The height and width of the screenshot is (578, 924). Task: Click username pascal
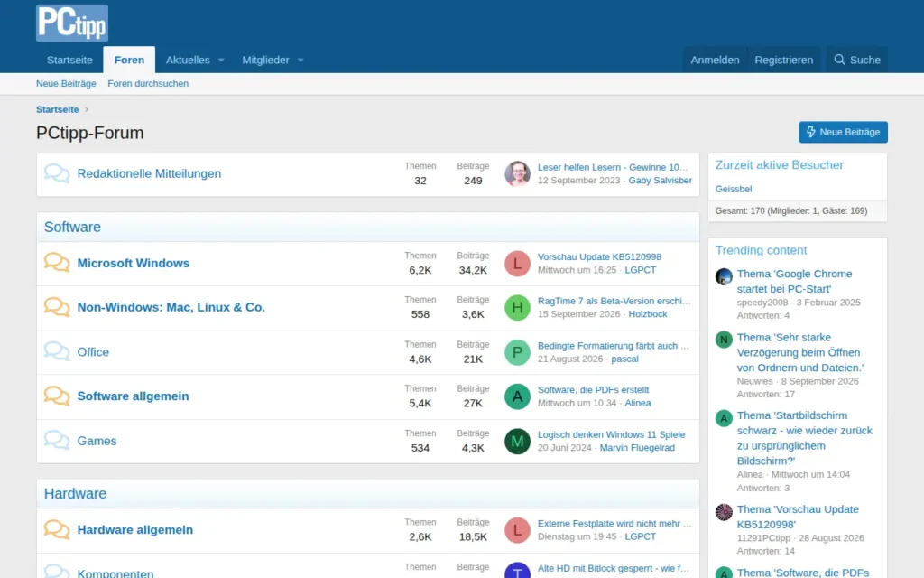(x=624, y=359)
